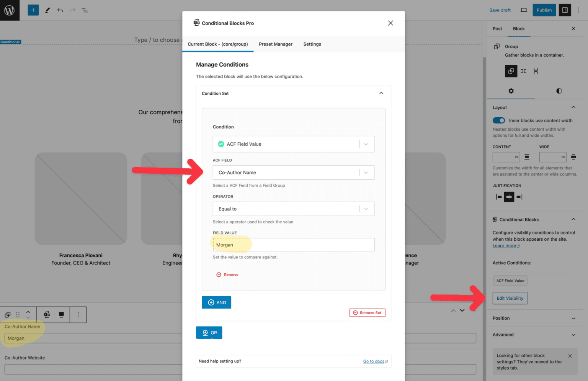The height and width of the screenshot is (381, 588).
Task: Open the Operator Equal to dropdown
Action: pyautogui.click(x=294, y=209)
